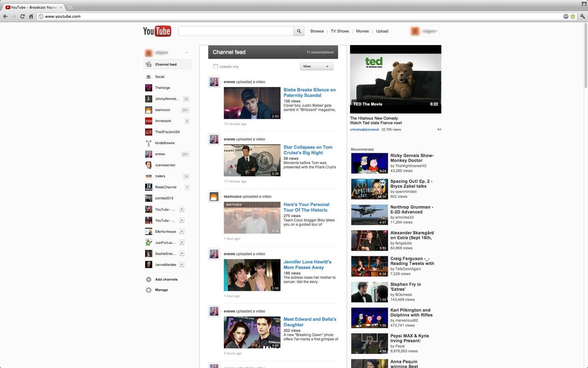Subscribe to Ellenfunhouse using its plus button

tap(182, 231)
